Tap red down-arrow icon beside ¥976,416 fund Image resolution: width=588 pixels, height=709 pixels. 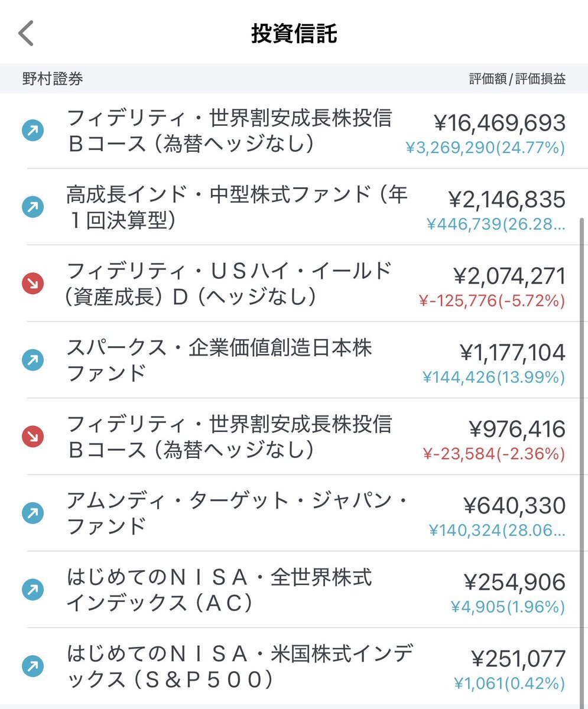(33, 437)
